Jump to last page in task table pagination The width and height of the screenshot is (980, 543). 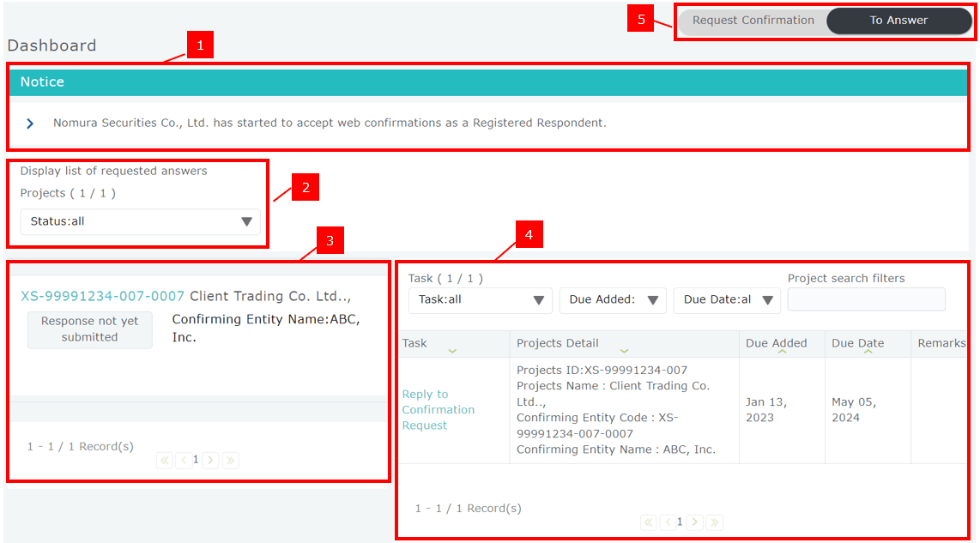[714, 522]
